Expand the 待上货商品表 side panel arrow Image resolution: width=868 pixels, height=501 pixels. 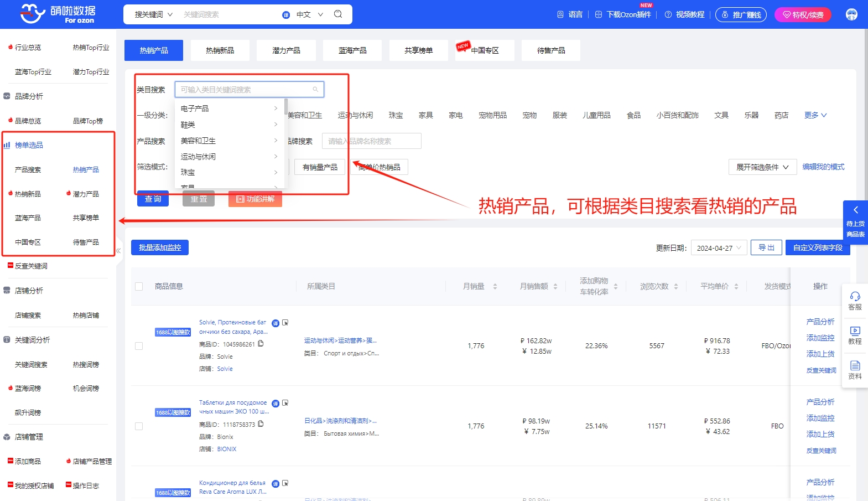click(856, 210)
